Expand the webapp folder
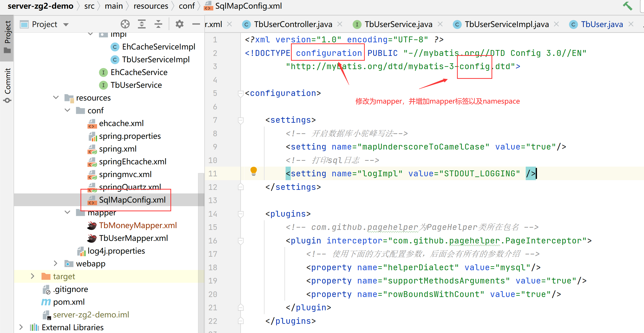644x333 pixels. 56,264
